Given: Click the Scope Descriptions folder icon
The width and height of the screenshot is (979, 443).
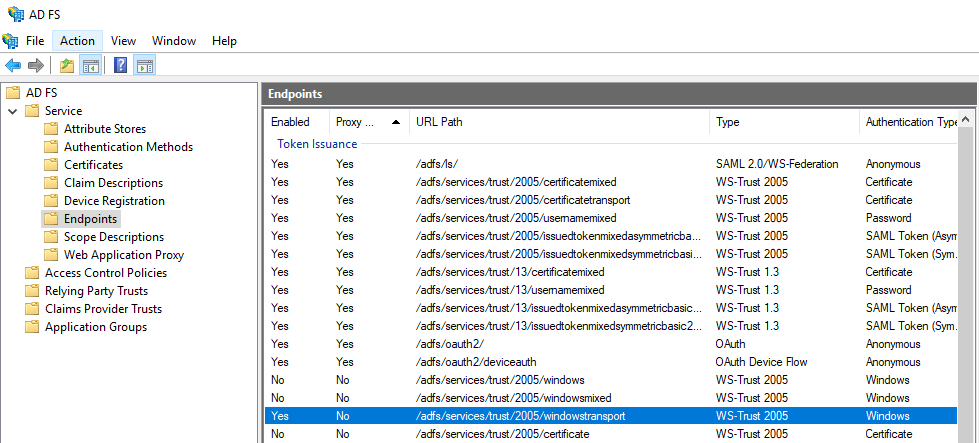Looking at the screenshot, I should point(51,237).
